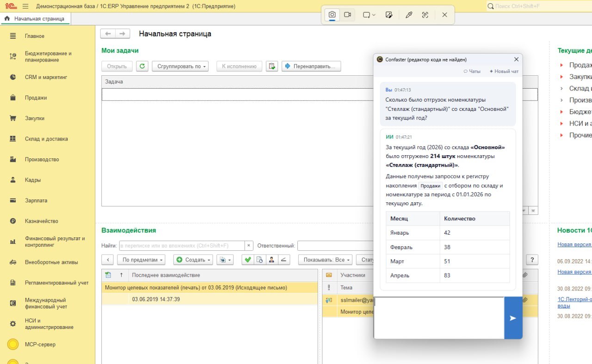The image size is (592, 364).
Task: Switch snipping toolbar to video recording mode
Action: pyautogui.click(x=348, y=15)
